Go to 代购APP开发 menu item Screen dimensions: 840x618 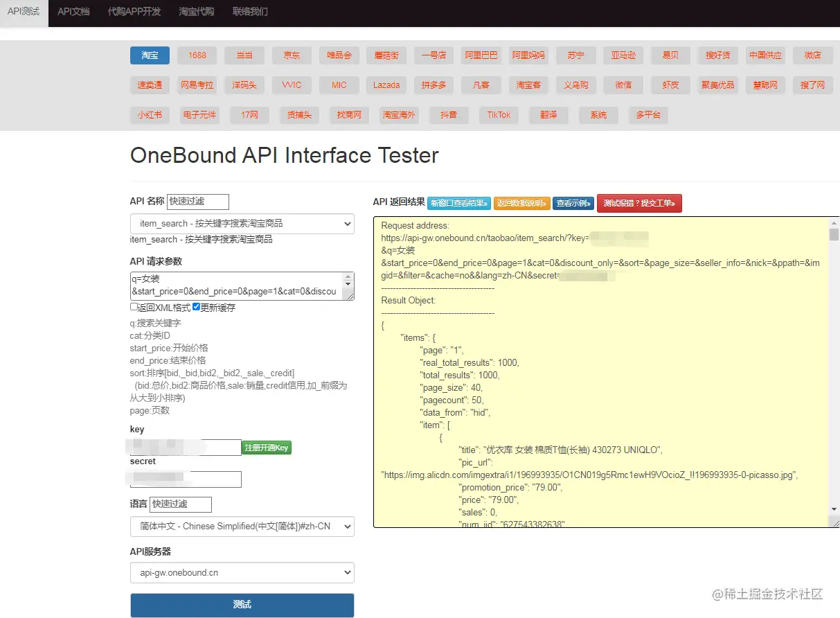(134, 12)
